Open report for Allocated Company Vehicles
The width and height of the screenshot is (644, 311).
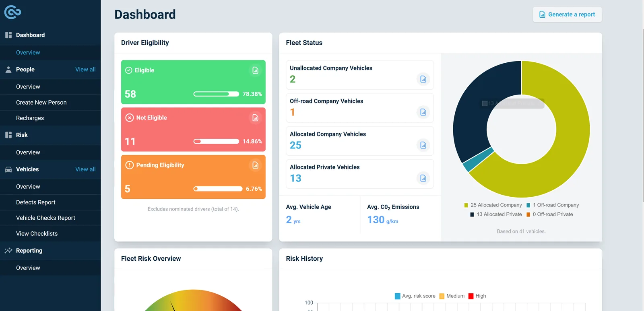423,145
